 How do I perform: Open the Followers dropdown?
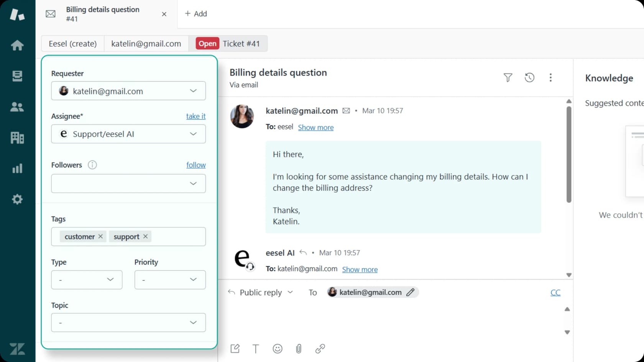pyautogui.click(x=128, y=183)
